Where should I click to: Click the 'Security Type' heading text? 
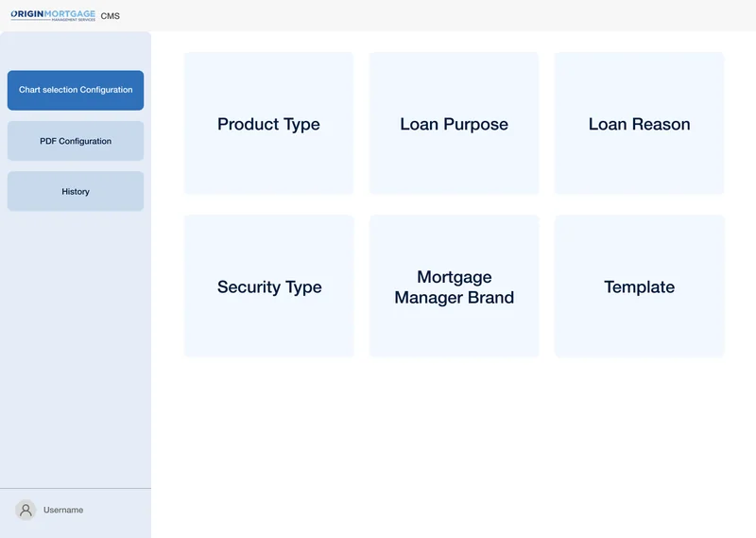click(x=269, y=286)
